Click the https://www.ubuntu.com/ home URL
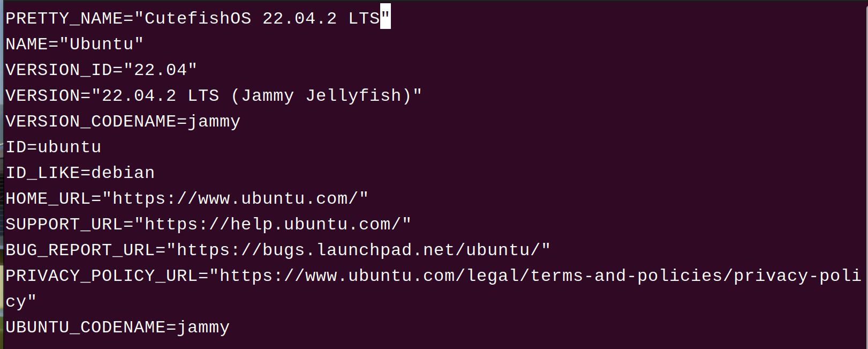Screen dimensions: 868x349 click(x=235, y=198)
